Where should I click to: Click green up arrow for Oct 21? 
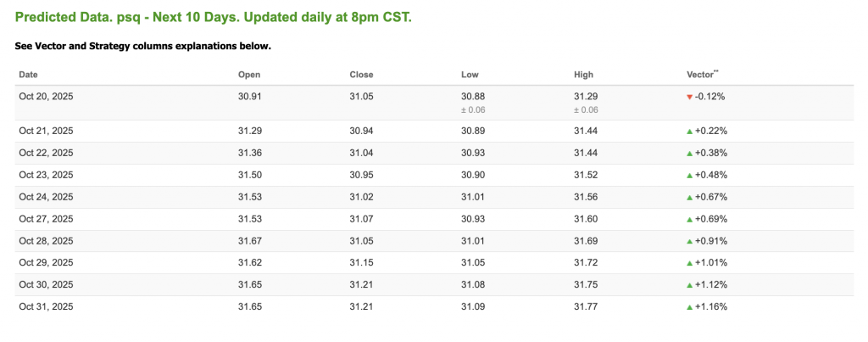click(689, 131)
